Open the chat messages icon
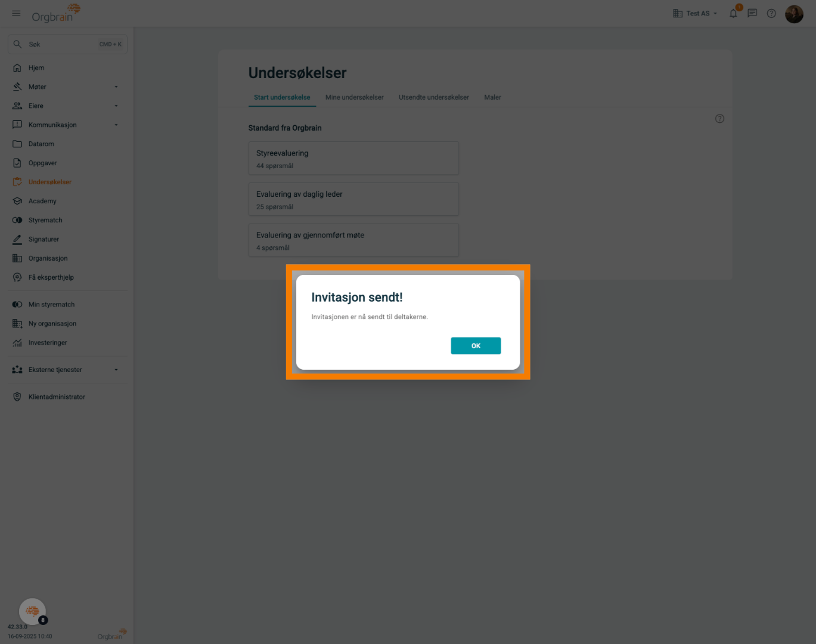This screenshot has height=644, width=816. [752, 13]
